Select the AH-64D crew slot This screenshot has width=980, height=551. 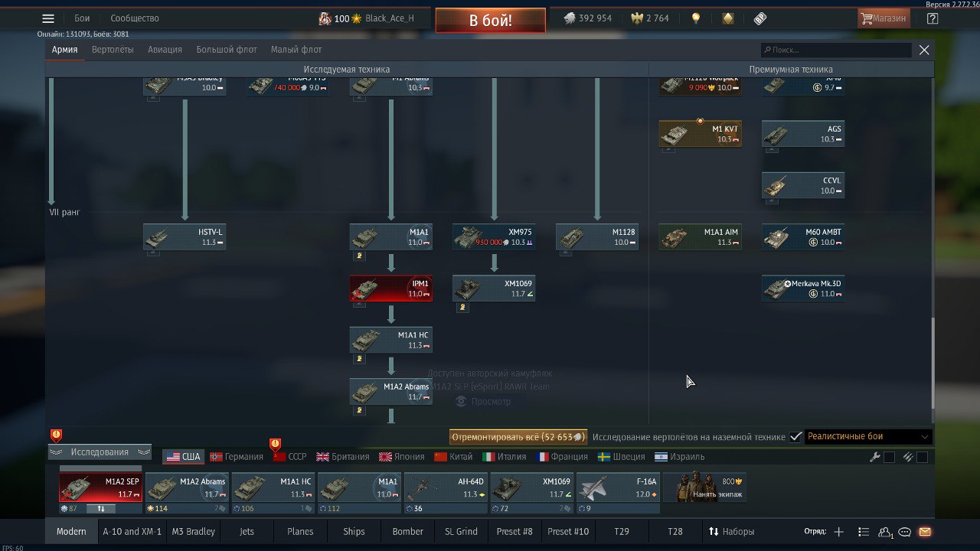point(446,487)
